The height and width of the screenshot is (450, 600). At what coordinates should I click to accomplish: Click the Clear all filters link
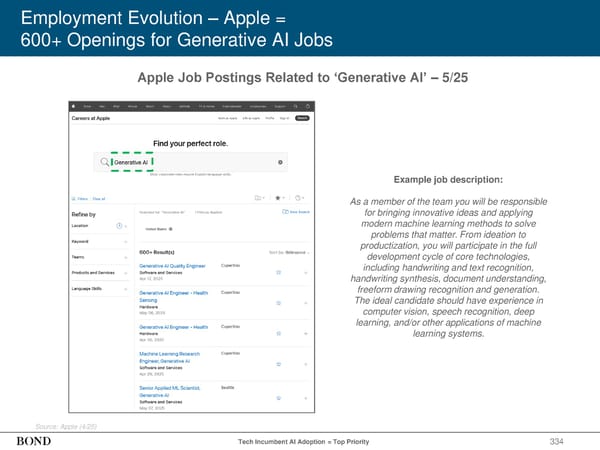point(99,198)
